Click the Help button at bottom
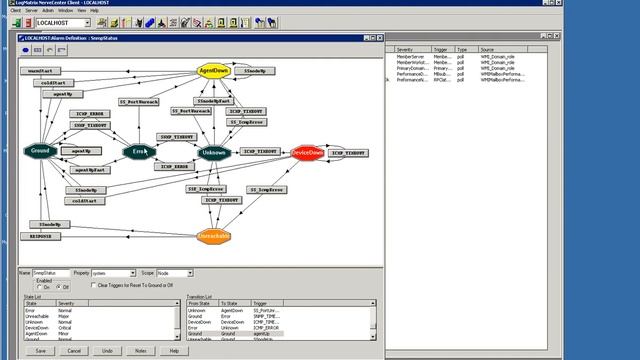This screenshot has height=360, width=640. click(174, 351)
